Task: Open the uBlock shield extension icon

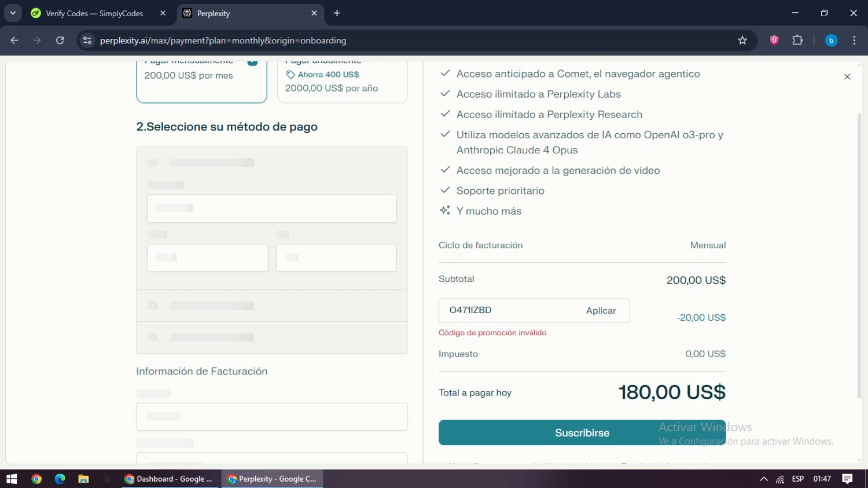Action: click(774, 40)
